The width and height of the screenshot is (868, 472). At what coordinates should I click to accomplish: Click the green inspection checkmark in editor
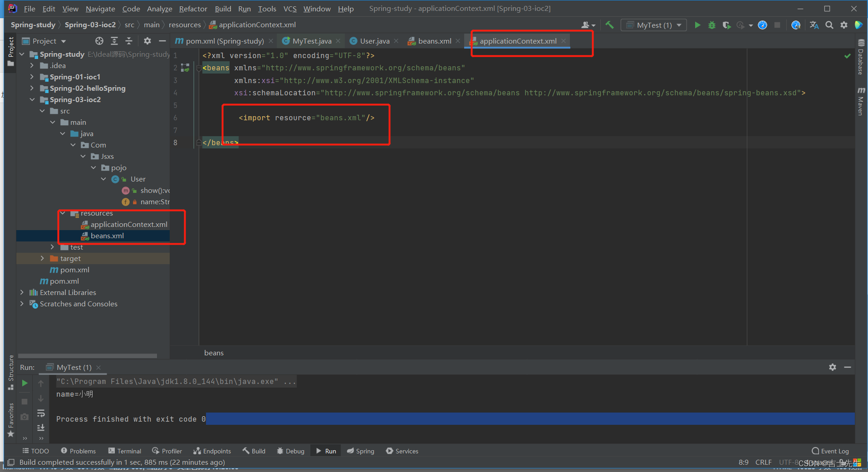(847, 56)
